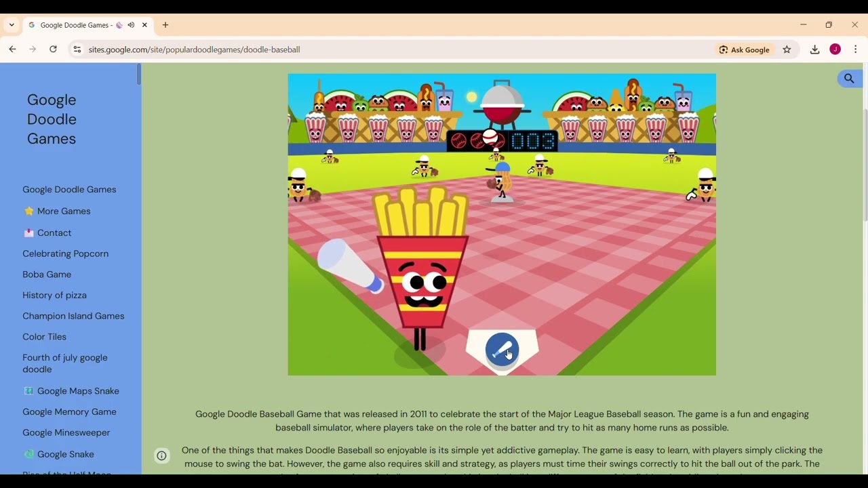Open Fourth of july google doodle link

(x=65, y=363)
